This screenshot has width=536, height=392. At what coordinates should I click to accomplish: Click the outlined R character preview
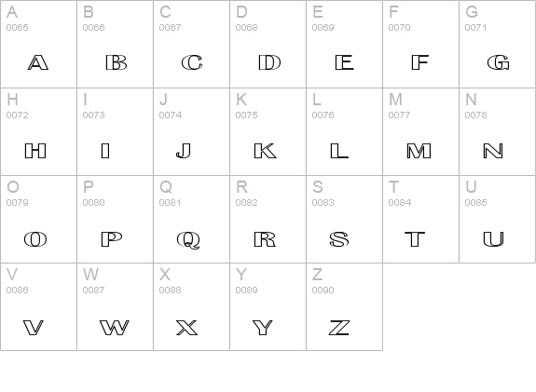pos(265,239)
